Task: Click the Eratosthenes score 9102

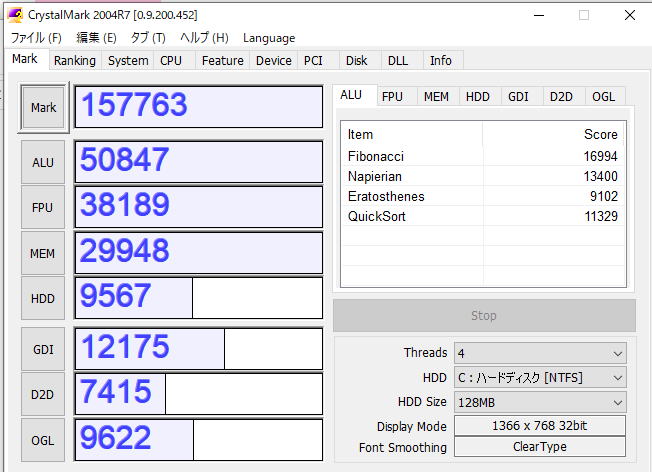Action: point(604,196)
